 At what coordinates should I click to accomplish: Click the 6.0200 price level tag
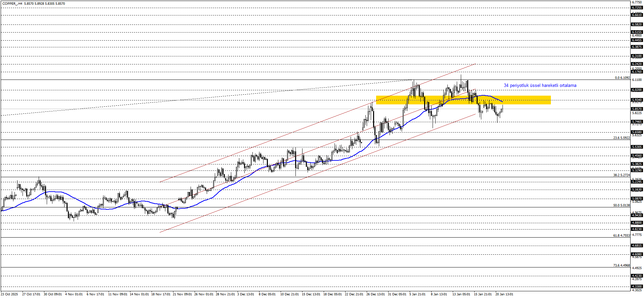[x=637, y=90]
